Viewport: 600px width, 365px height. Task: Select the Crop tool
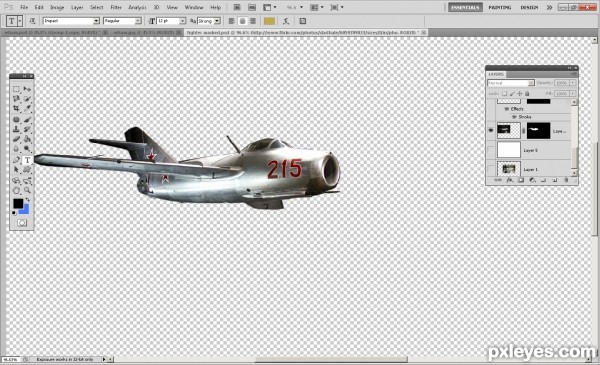(16, 109)
